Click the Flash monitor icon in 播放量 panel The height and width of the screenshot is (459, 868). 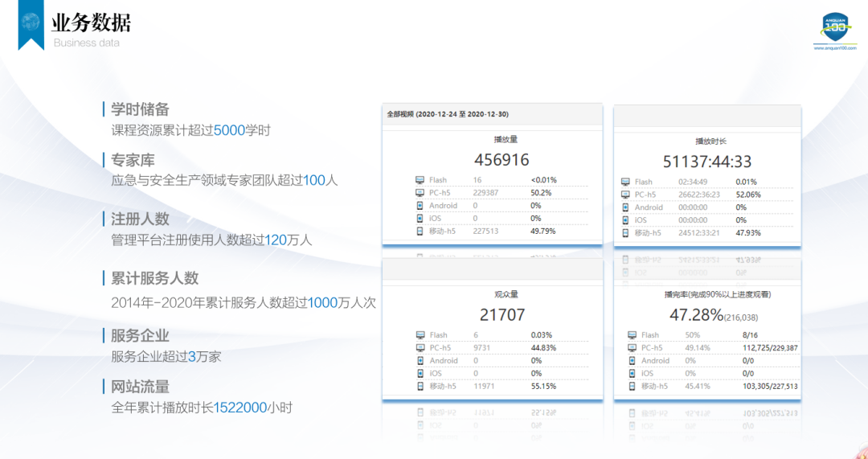(420, 180)
